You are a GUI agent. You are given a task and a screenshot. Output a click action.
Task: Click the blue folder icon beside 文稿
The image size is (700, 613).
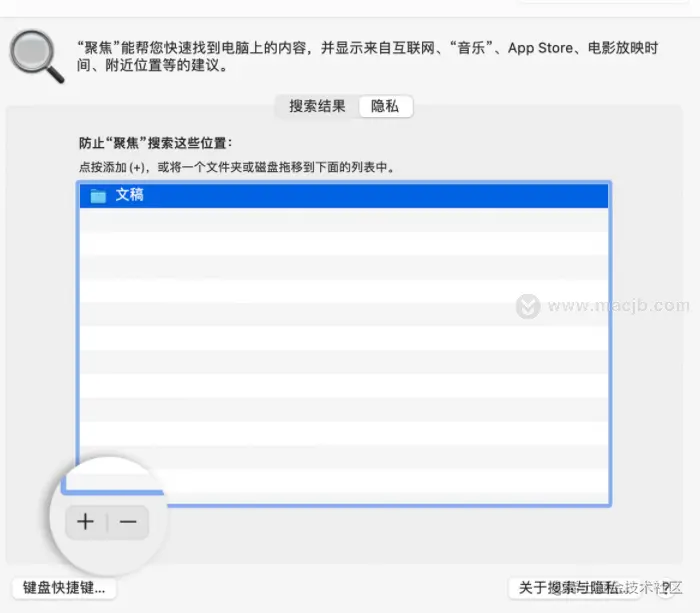tap(98, 196)
